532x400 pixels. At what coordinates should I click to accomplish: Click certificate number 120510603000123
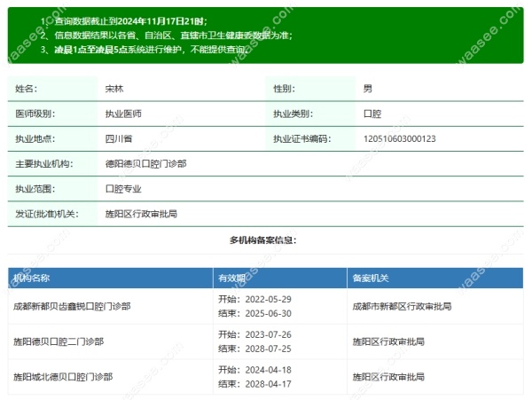coord(399,138)
